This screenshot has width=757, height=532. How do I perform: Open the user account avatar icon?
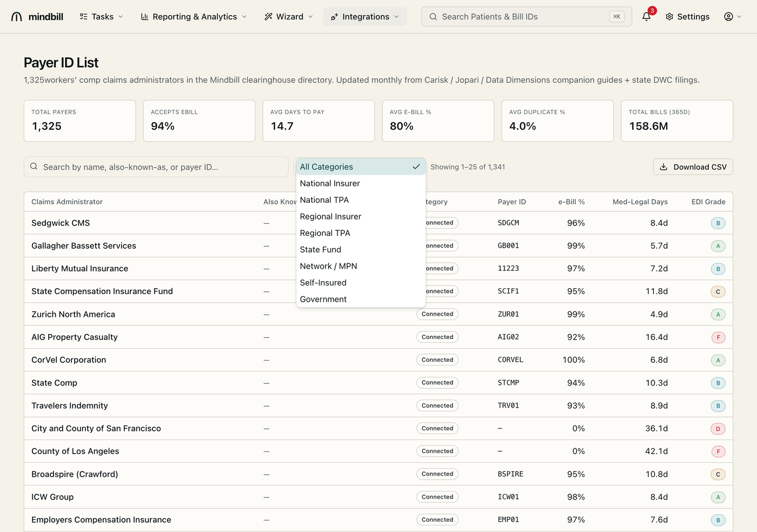tap(728, 17)
